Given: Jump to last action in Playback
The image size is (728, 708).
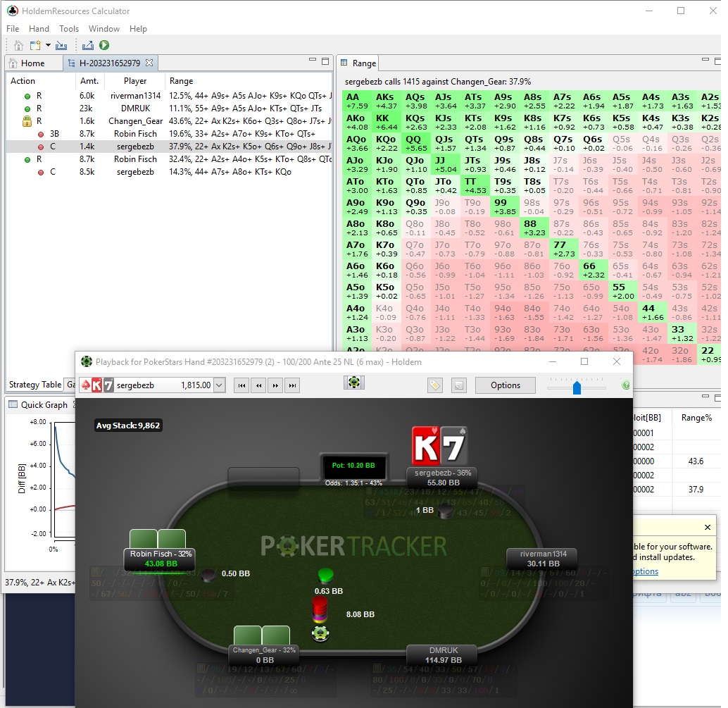Looking at the screenshot, I should coord(292,385).
